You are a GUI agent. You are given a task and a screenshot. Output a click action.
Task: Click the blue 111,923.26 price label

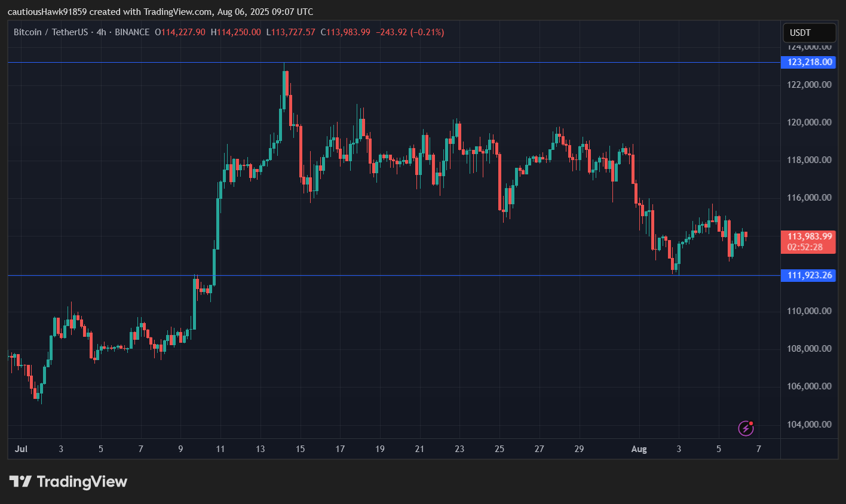(808, 275)
